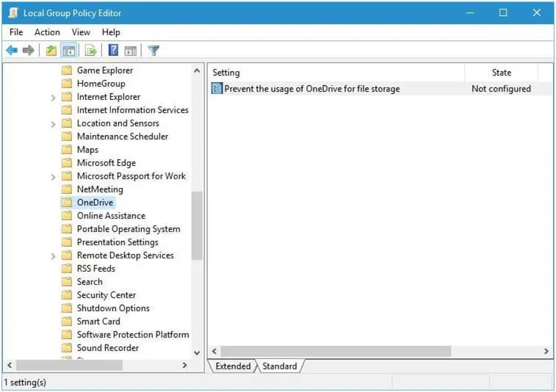Click tree pane scroll down arrow
Screen dimensions: 556x392
[x=197, y=353]
